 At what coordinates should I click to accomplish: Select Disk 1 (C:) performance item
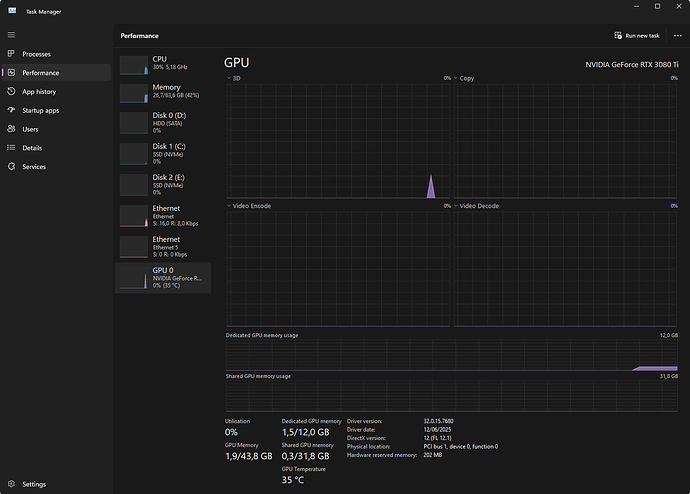coord(163,154)
